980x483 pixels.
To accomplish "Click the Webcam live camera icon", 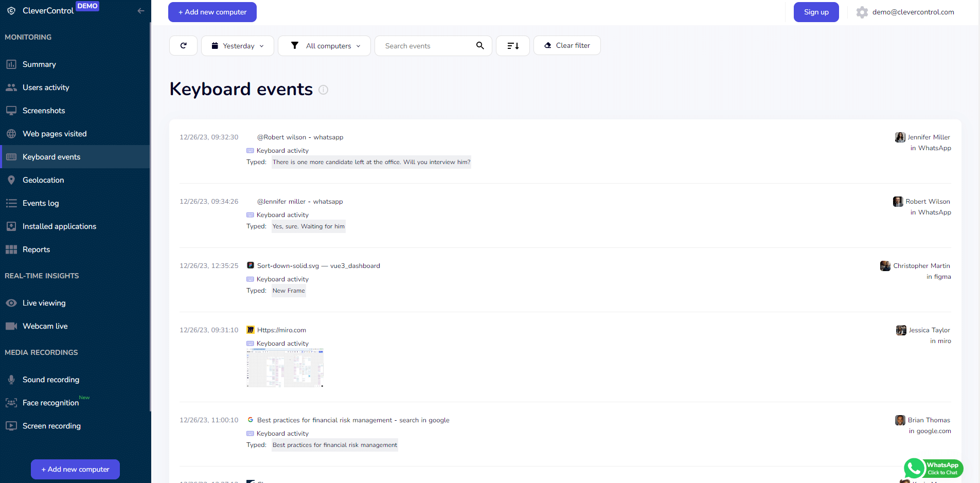I will 11,326.
